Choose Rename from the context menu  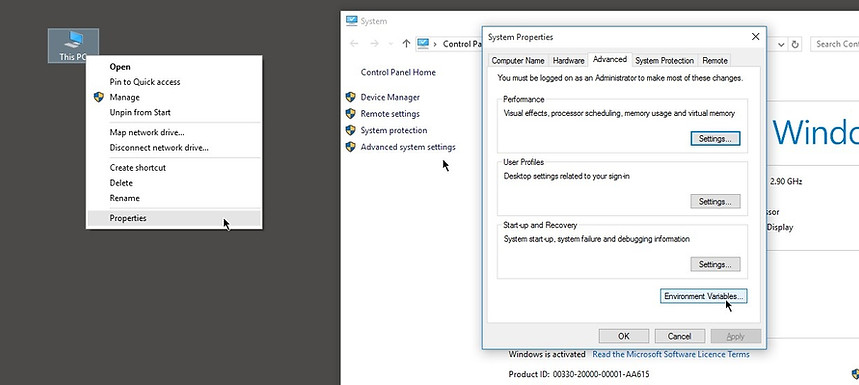coord(174,198)
